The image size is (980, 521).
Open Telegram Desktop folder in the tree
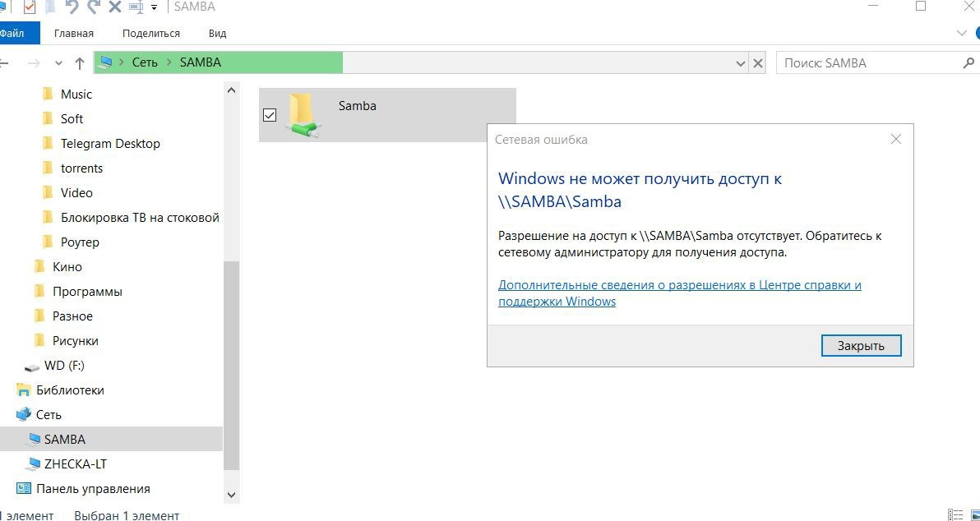[x=110, y=144]
